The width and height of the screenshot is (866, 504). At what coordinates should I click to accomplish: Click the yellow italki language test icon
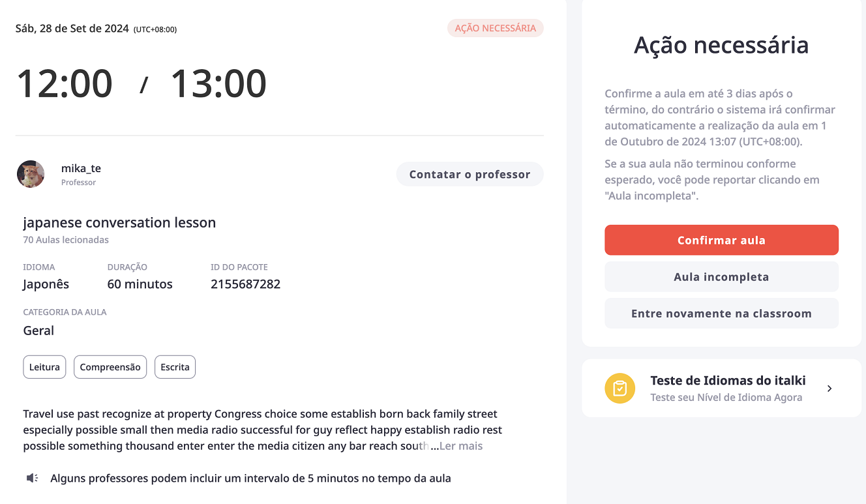click(620, 389)
